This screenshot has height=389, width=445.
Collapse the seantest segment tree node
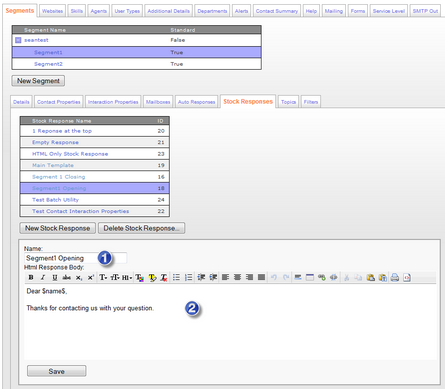(18, 40)
